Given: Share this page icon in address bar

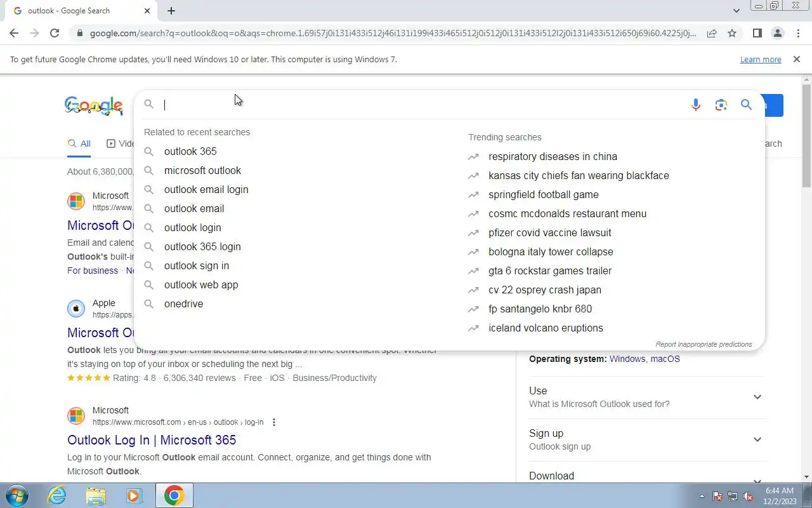Looking at the screenshot, I should (712, 33).
